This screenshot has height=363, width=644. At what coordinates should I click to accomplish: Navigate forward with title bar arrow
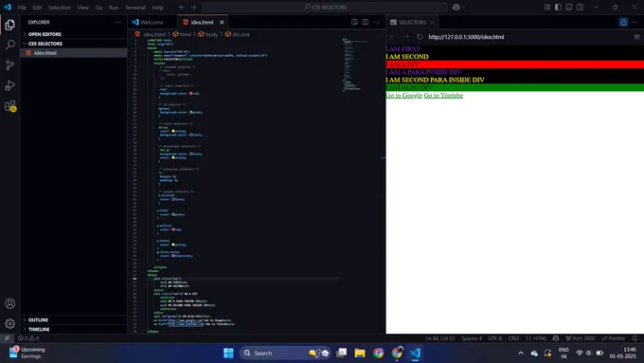[193, 7]
